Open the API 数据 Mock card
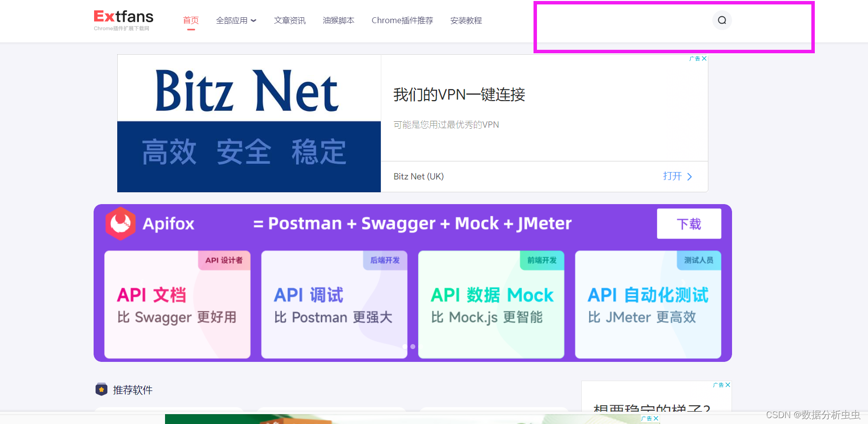Image resolution: width=868 pixels, height=424 pixels. click(491, 305)
